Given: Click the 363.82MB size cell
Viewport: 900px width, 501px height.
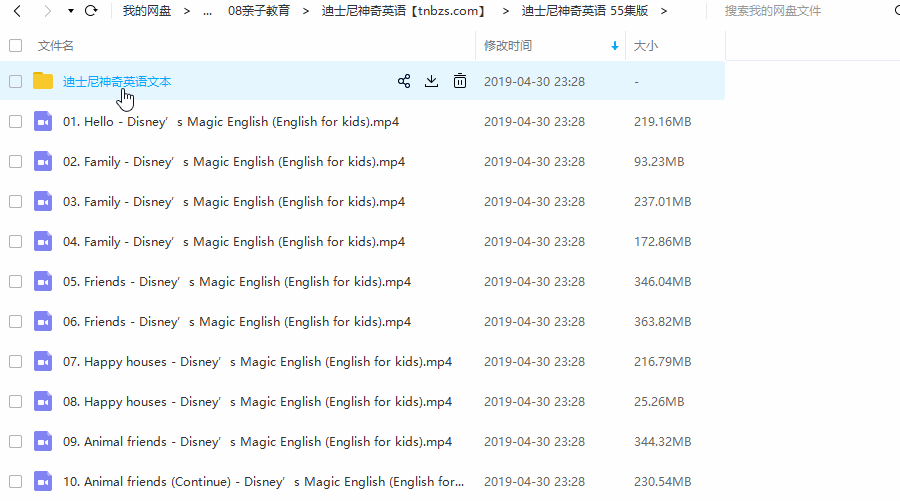Looking at the screenshot, I should click(x=662, y=322).
